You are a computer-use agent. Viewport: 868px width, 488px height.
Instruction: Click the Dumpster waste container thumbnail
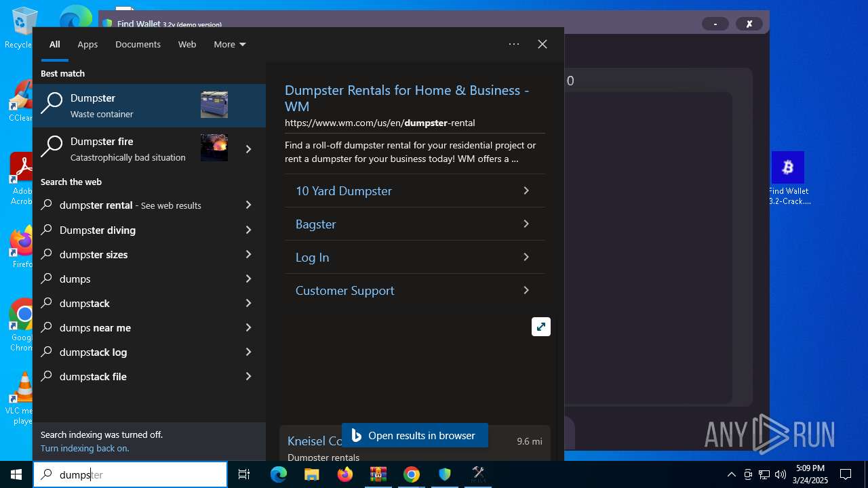pyautogui.click(x=214, y=105)
